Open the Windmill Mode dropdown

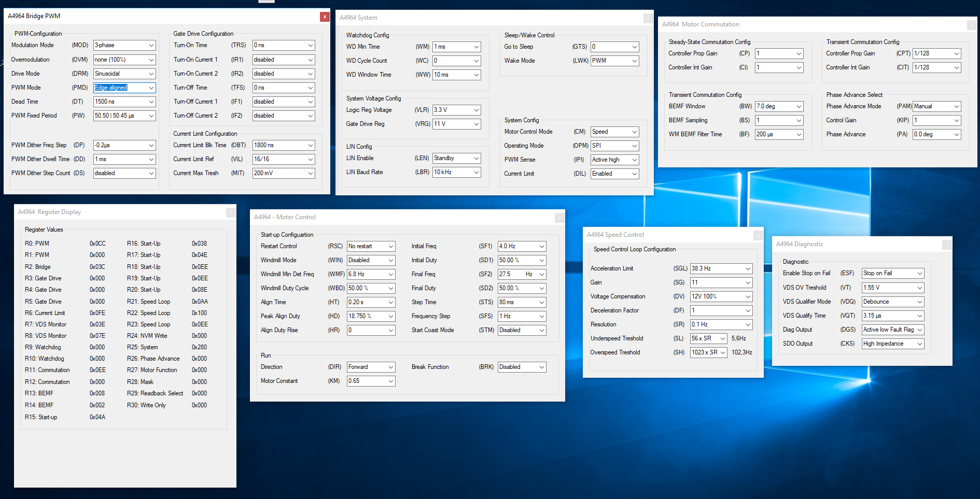(x=371, y=260)
